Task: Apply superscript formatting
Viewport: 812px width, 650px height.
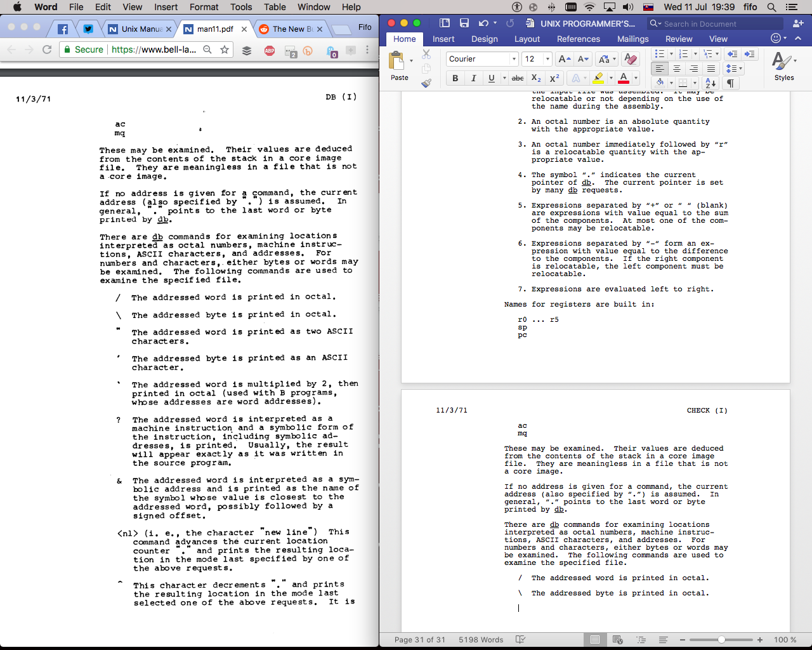Action: tap(554, 78)
